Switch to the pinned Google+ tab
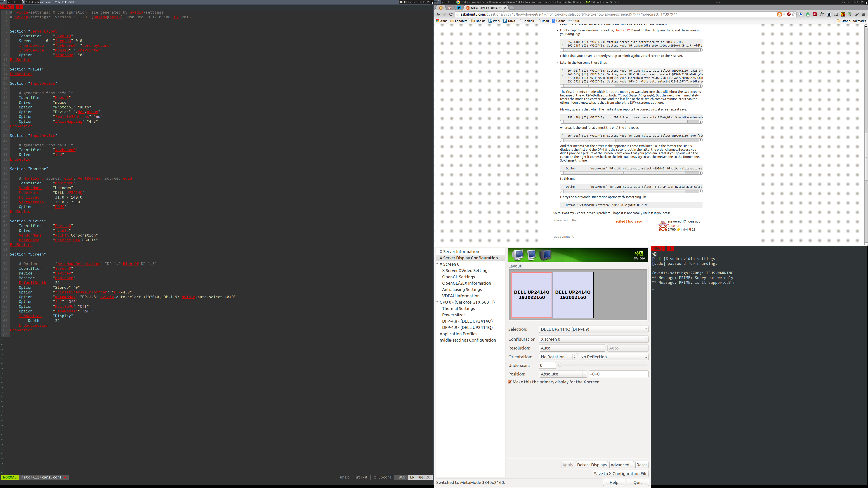 pyautogui.click(x=450, y=8)
